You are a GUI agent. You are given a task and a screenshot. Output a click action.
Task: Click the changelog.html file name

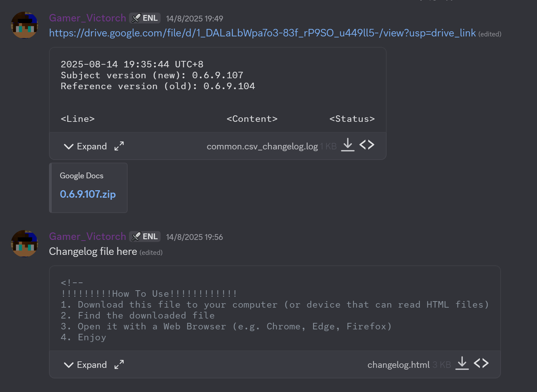(398, 365)
